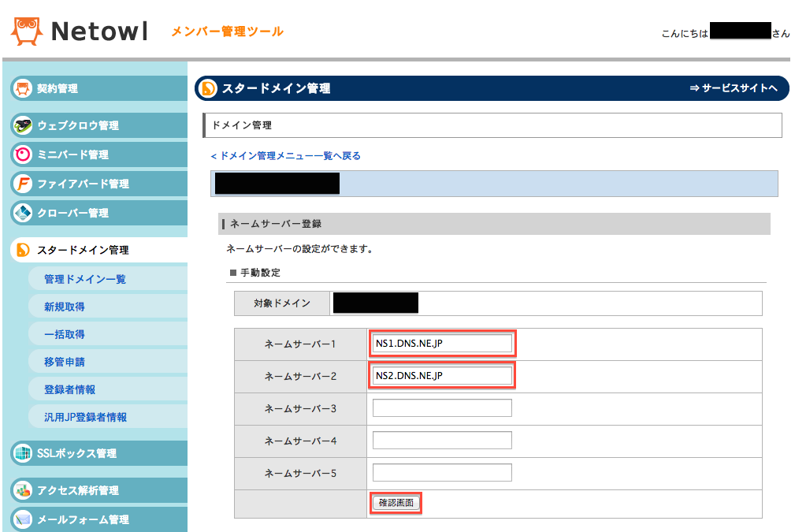Click the スタードメイン管理 sidebar orange icon

[22, 250]
